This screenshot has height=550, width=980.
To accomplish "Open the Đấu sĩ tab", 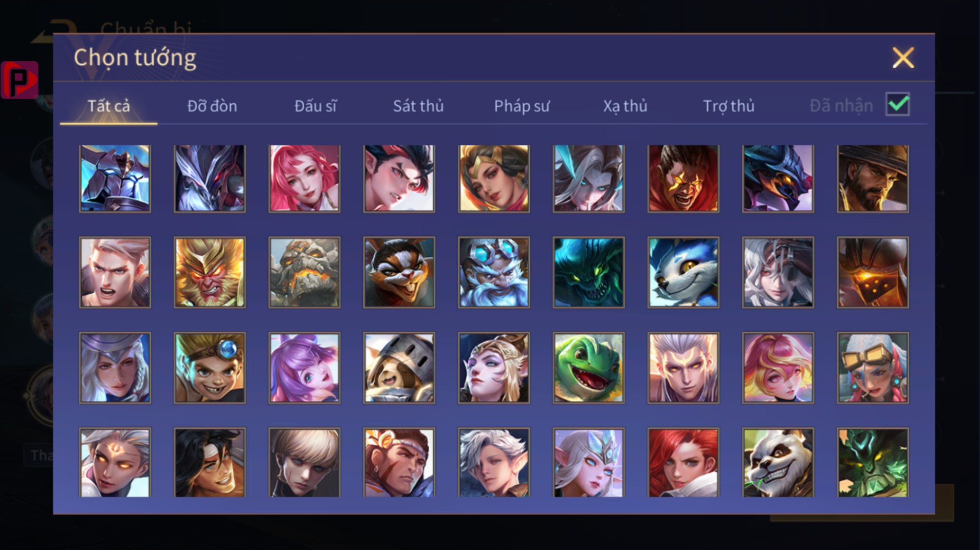I will pyautogui.click(x=315, y=106).
